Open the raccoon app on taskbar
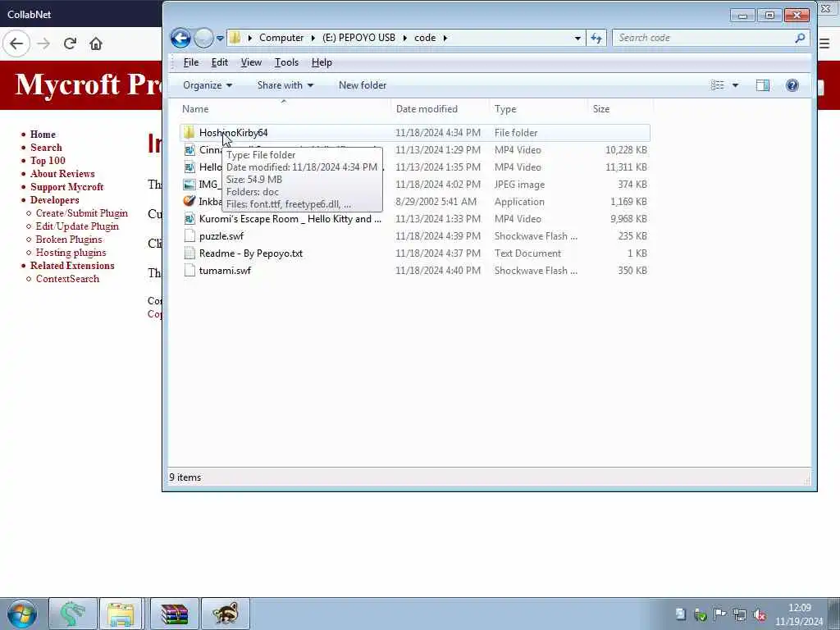This screenshot has height=630, width=840. [x=226, y=614]
